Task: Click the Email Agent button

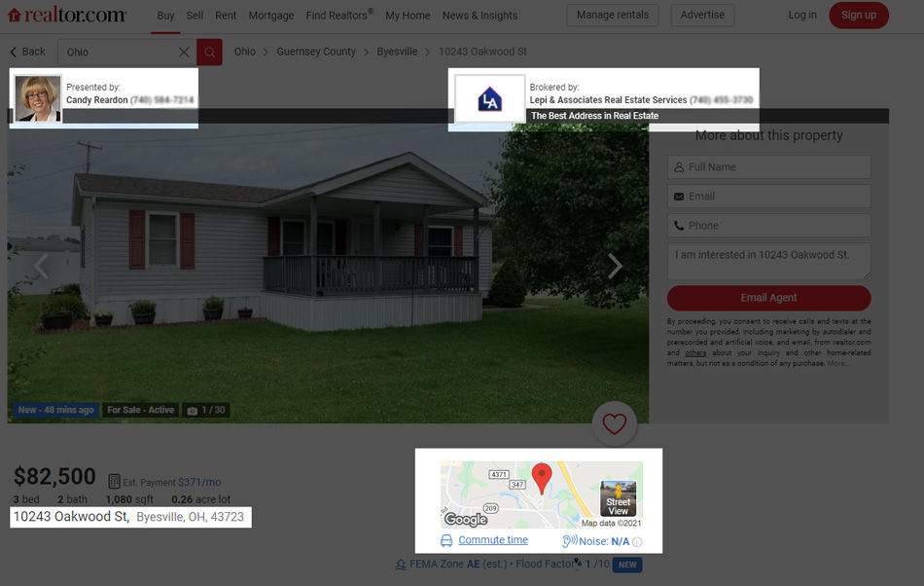Action: pos(769,298)
